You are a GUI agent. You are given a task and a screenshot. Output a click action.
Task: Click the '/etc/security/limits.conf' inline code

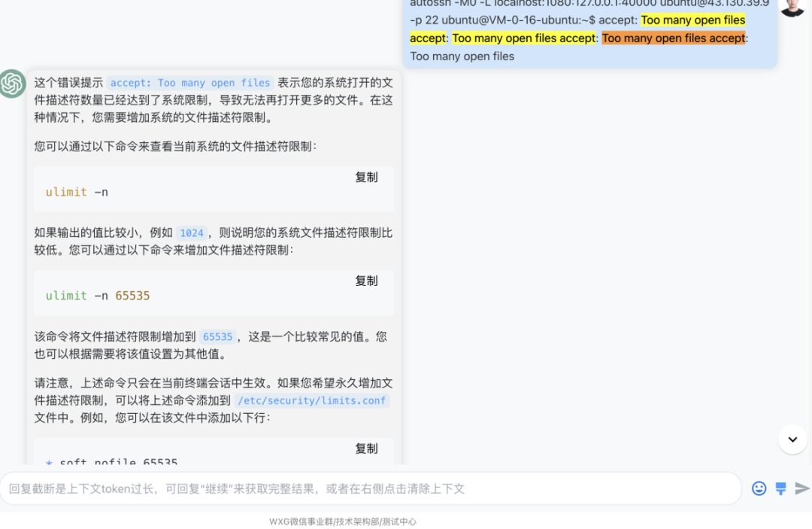[x=311, y=400]
